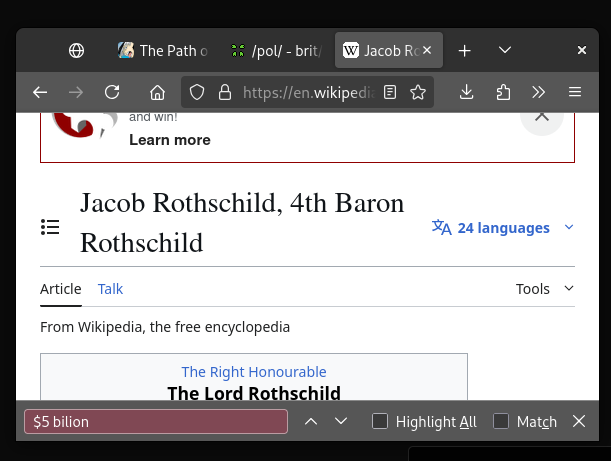611x461 pixels.
Task: View site security lock information
Action: [x=225, y=92]
